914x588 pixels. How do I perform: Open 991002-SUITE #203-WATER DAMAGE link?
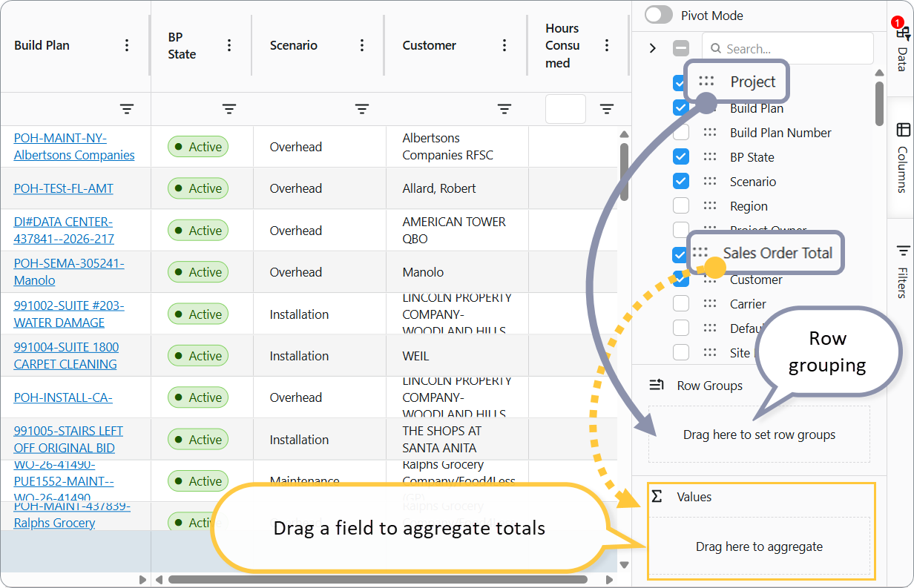[x=69, y=314]
